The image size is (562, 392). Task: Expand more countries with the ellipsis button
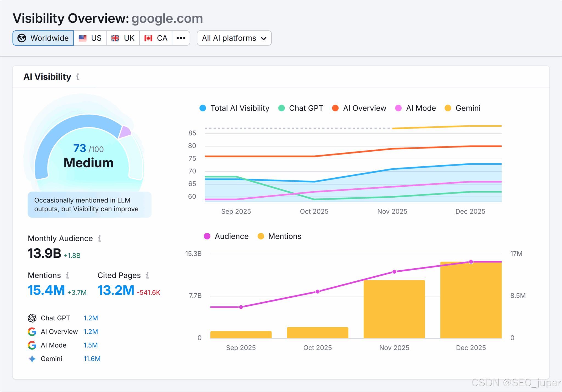pos(181,38)
